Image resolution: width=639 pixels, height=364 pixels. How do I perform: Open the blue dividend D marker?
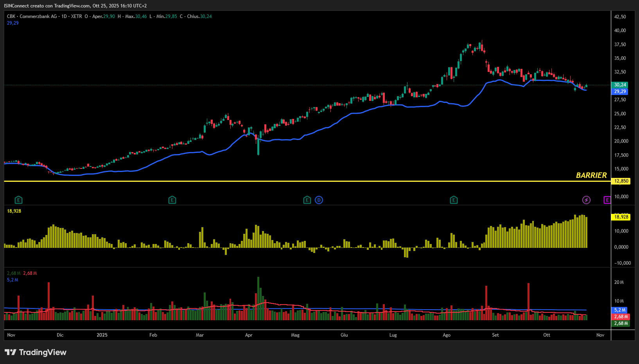point(319,200)
